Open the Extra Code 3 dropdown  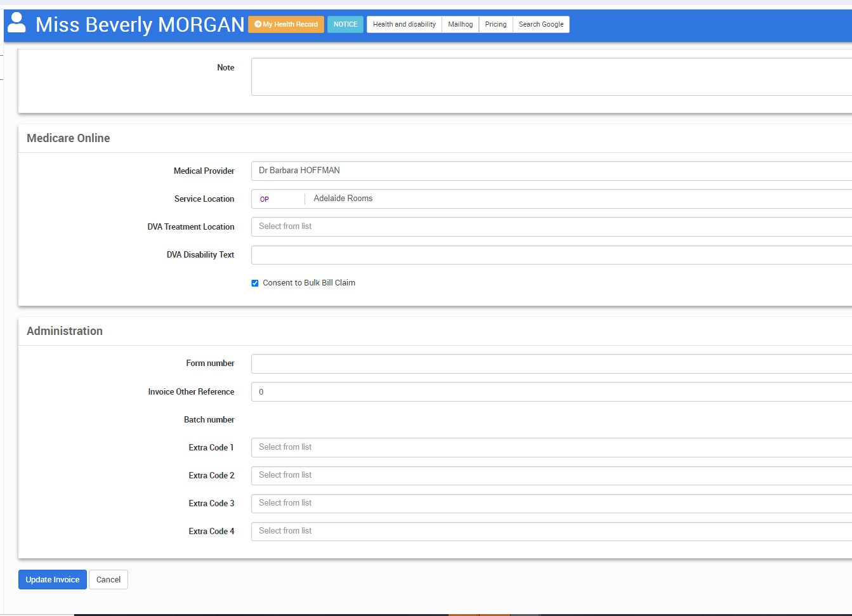point(551,503)
